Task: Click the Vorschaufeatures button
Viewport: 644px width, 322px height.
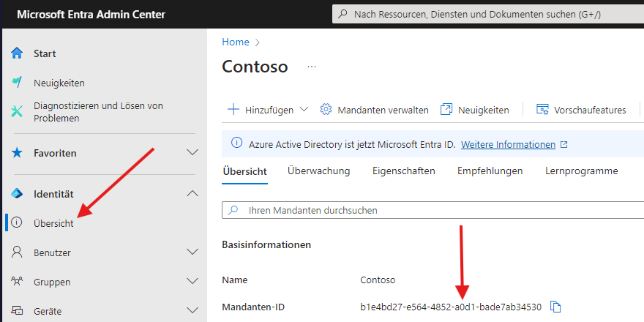Action: click(581, 110)
